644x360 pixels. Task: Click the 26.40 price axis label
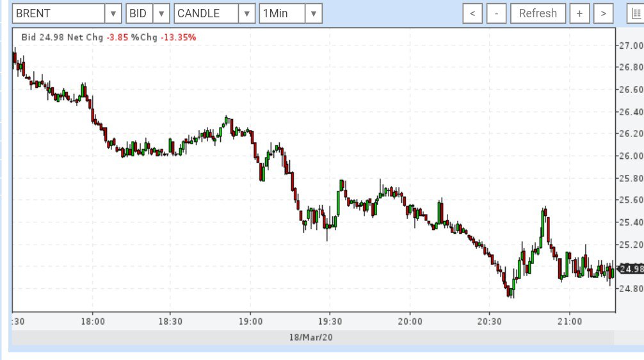coord(631,112)
